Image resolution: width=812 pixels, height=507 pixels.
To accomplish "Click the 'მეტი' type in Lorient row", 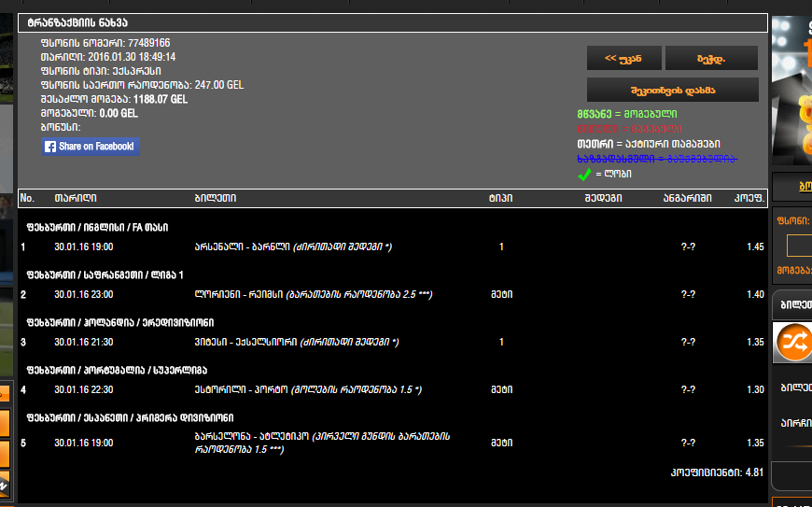I will pos(501,295).
